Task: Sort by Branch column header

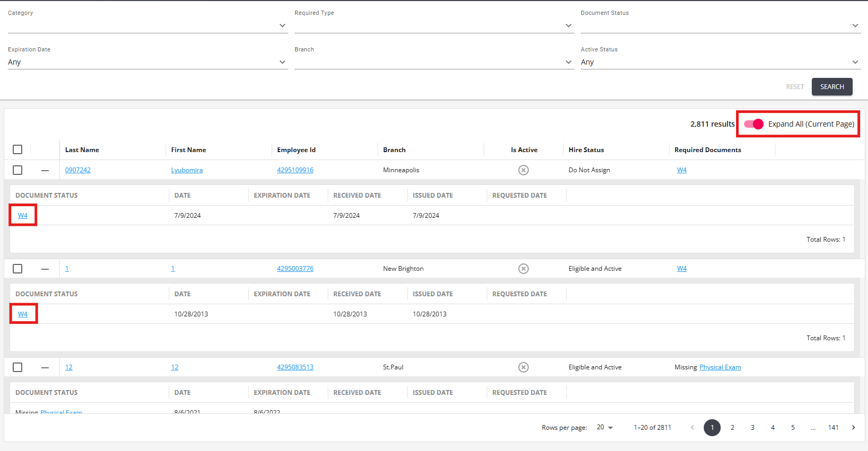Action: (x=394, y=150)
